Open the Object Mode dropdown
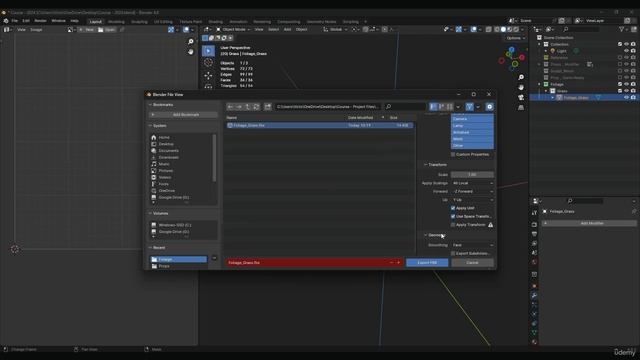The image size is (640, 360). click(x=233, y=29)
